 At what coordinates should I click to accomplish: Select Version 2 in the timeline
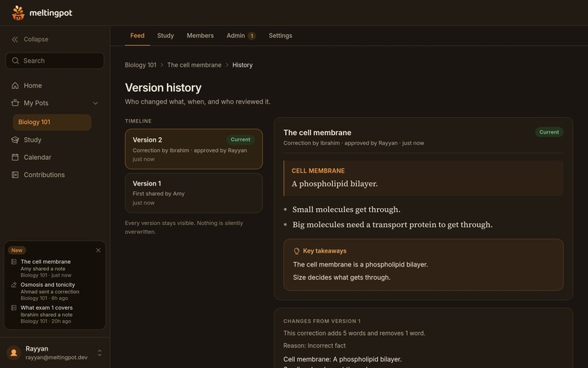tap(193, 149)
